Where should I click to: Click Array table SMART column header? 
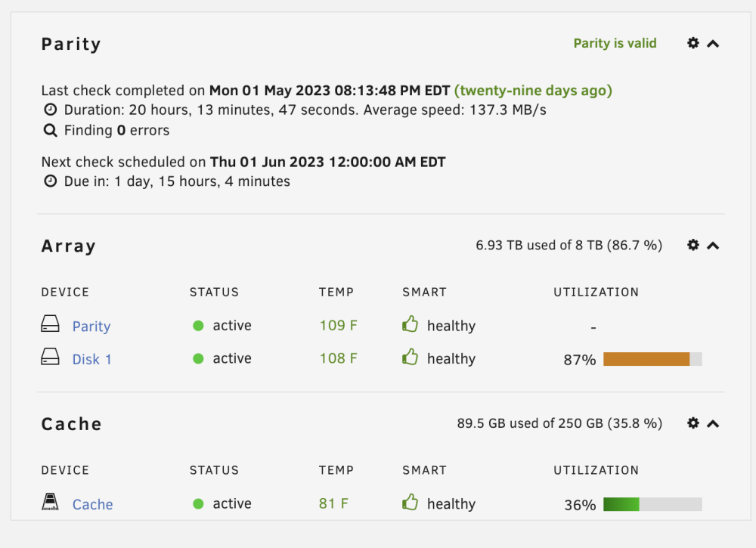coord(424,292)
